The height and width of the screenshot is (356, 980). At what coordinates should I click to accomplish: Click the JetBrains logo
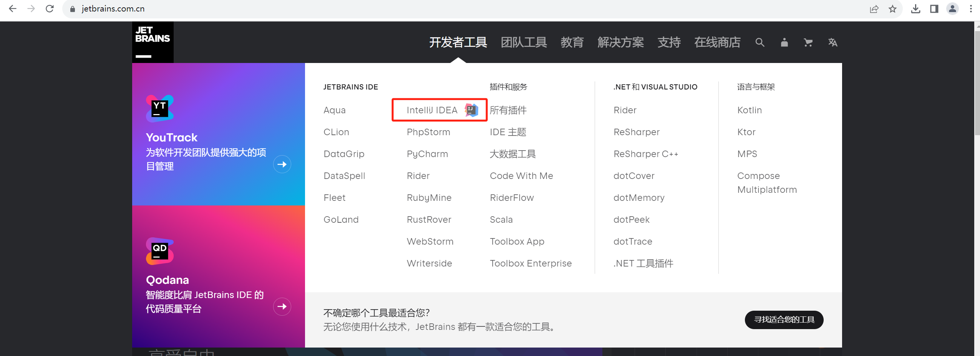tap(153, 42)
